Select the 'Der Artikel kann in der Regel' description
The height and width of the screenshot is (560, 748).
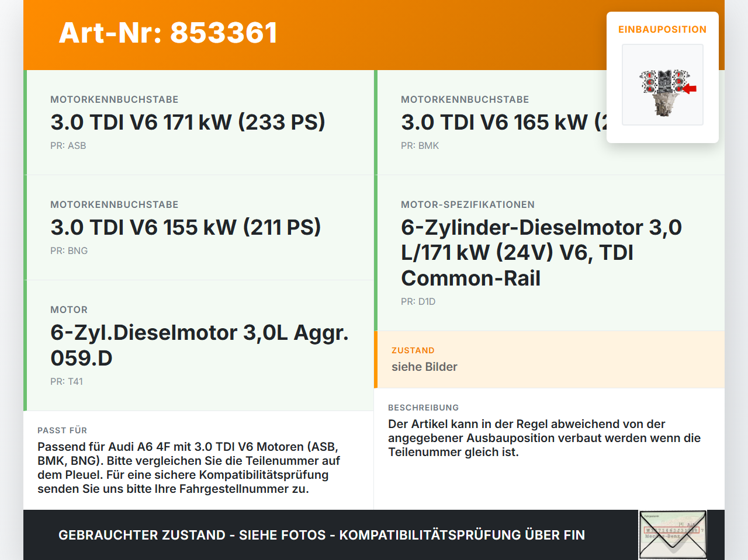(x=545, y=438)
